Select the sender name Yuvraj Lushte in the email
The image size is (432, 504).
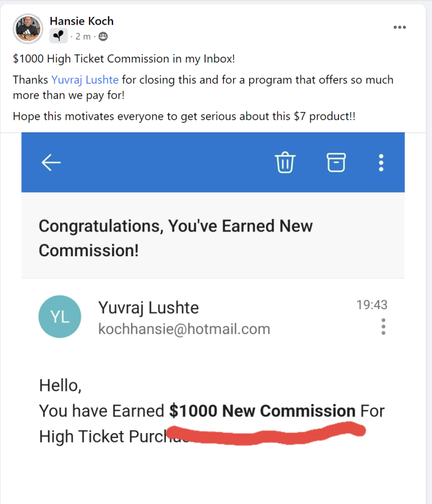(148, 307)
